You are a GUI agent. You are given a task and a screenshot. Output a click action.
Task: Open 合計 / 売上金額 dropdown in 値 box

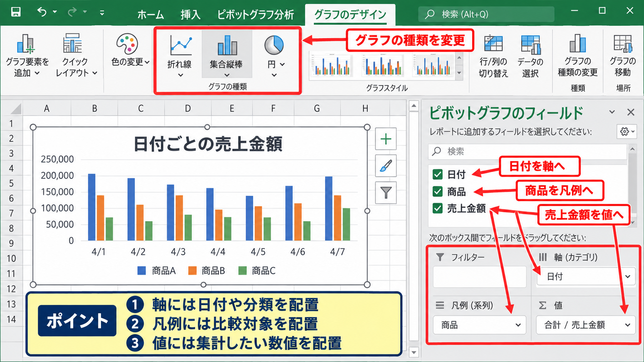[x=628, y=325]
